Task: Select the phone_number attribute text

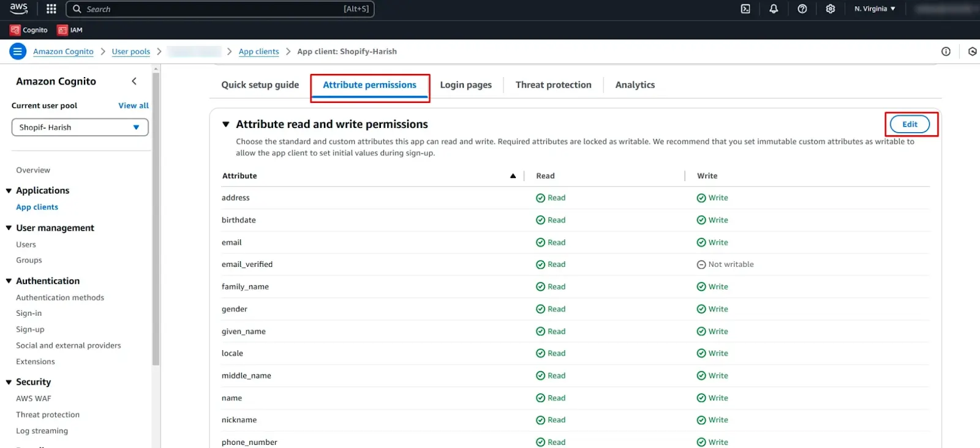Action: click(249, 442)
